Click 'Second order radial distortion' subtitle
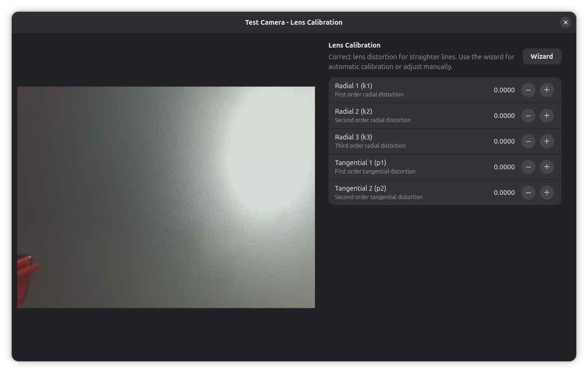The width and height of the screenshot is (588, 373). point(373,120)
